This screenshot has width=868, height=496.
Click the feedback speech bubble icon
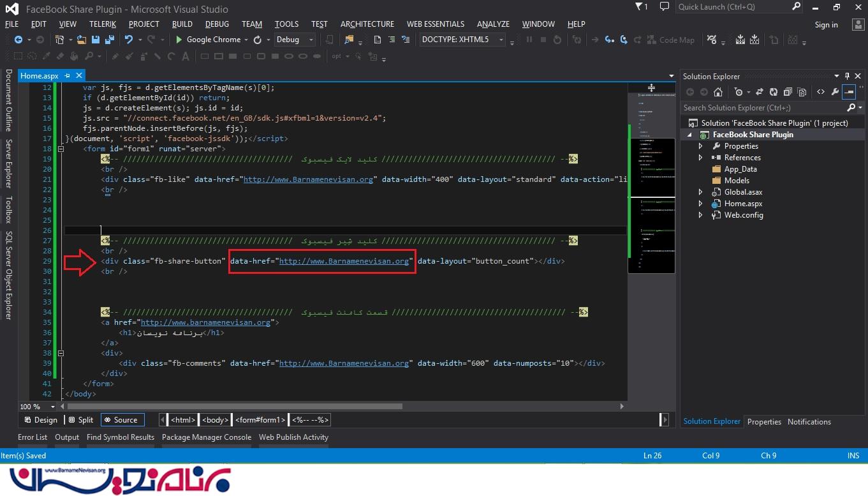point(665,7)
